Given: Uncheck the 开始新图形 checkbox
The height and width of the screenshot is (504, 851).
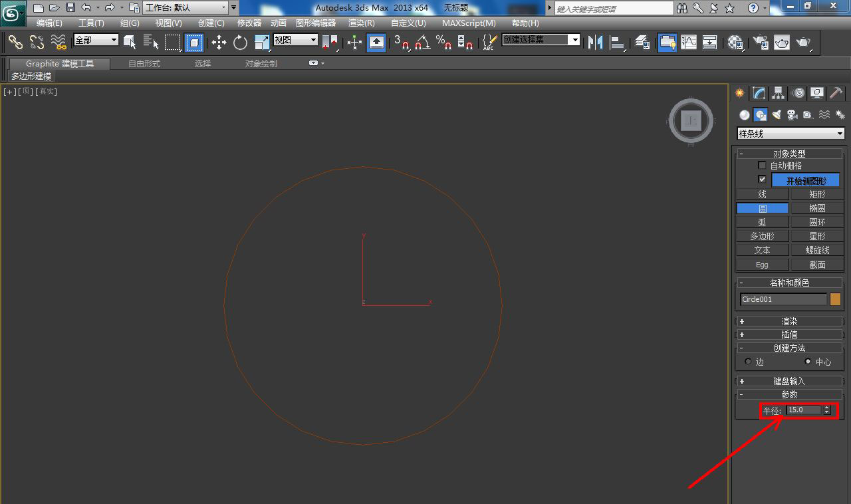Looking at the screenshot, I should pos(762,180).
